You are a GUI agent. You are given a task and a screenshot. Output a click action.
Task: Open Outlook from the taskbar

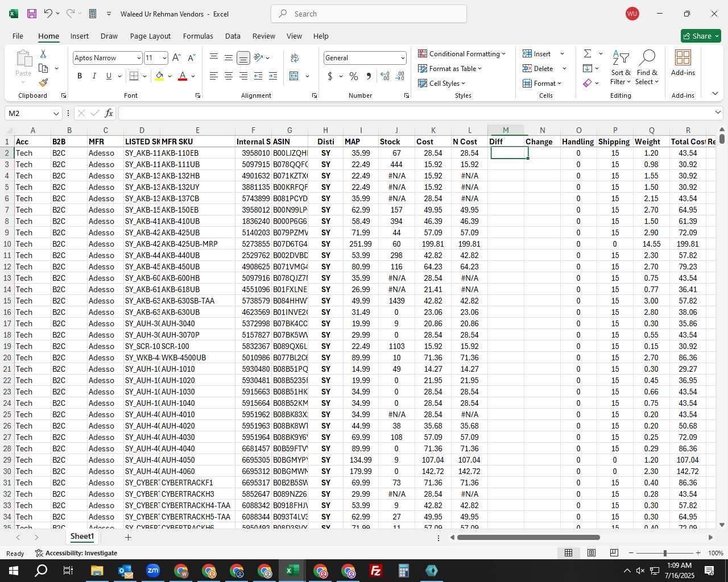[125, 571]
